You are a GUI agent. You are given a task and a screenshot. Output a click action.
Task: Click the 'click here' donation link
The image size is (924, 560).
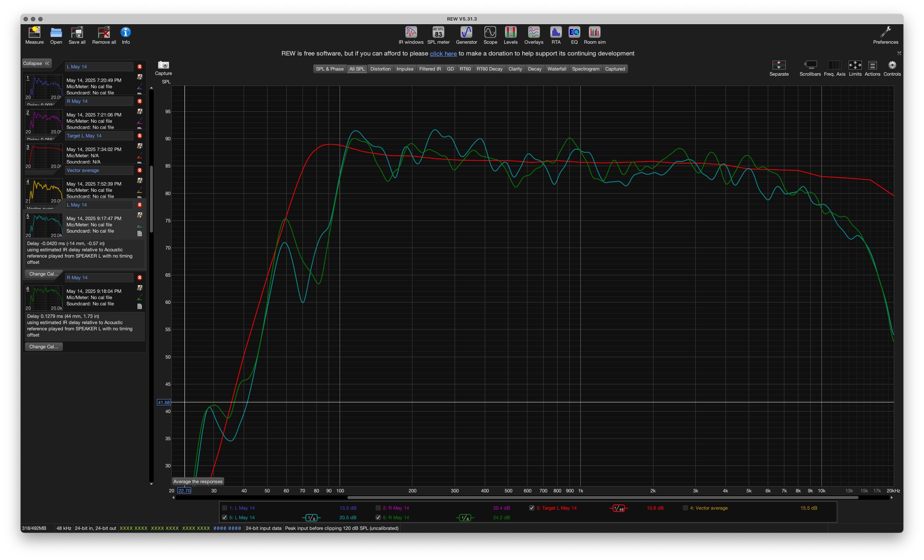[443, 54]
